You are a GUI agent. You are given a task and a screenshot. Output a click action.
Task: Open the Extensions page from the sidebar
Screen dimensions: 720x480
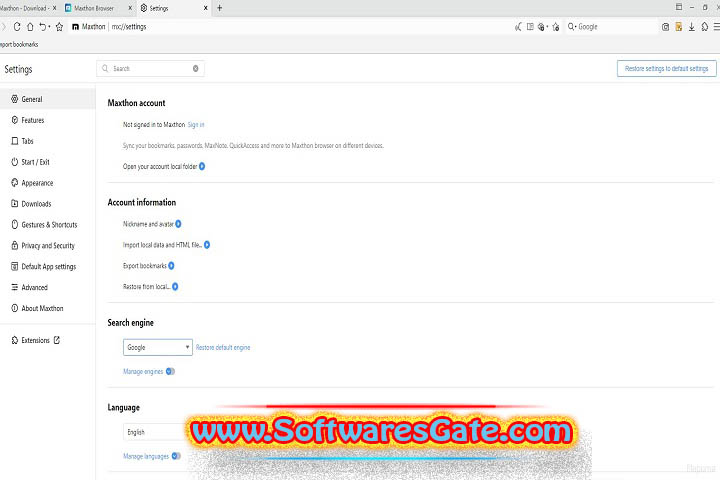(35, 340)
